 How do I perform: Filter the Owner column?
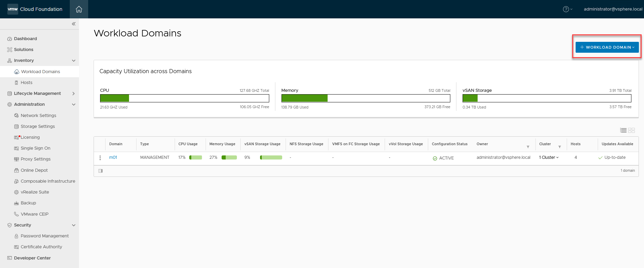(528, 147)
